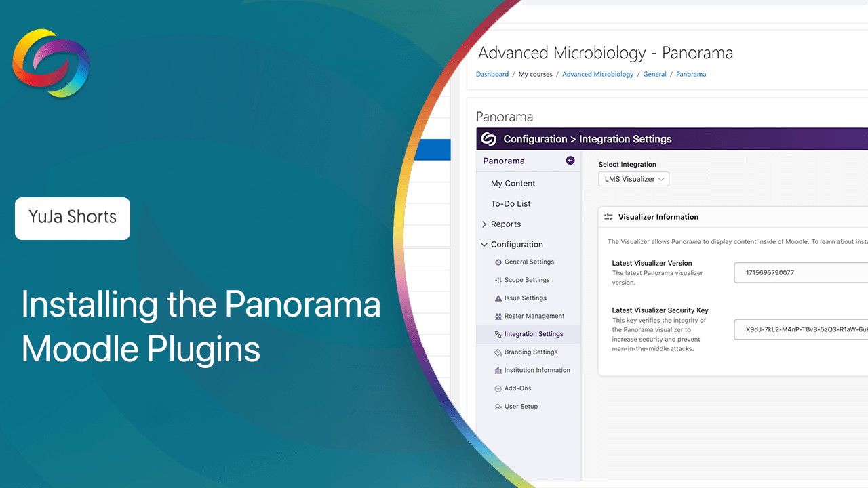Image resolution: width=868 pixels, height=488 pixels.
Task: Click the Institution Information icon
Action: [498, 371]
